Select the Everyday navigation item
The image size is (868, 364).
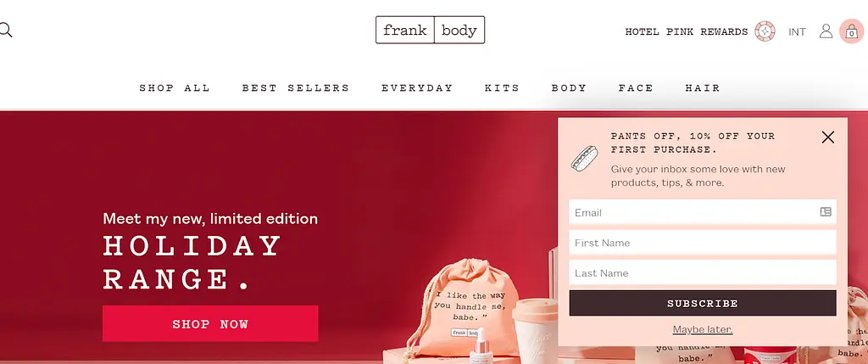417,88
